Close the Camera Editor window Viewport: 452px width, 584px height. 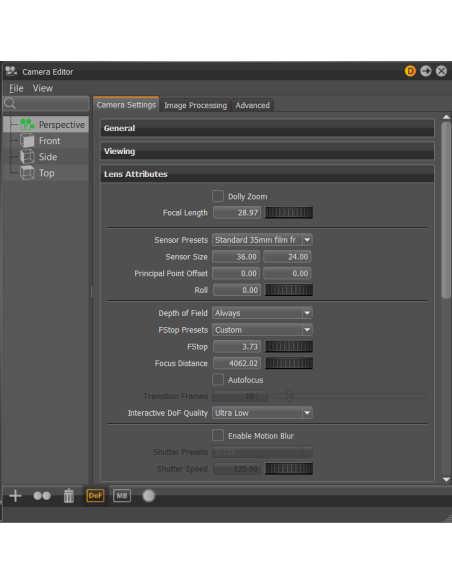441,71
